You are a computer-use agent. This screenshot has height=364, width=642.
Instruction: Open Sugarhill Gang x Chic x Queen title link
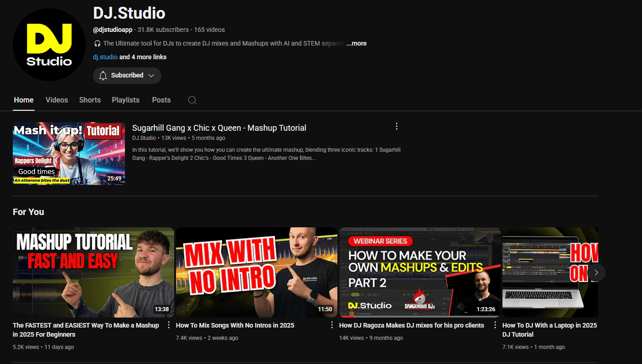(219, 128)
